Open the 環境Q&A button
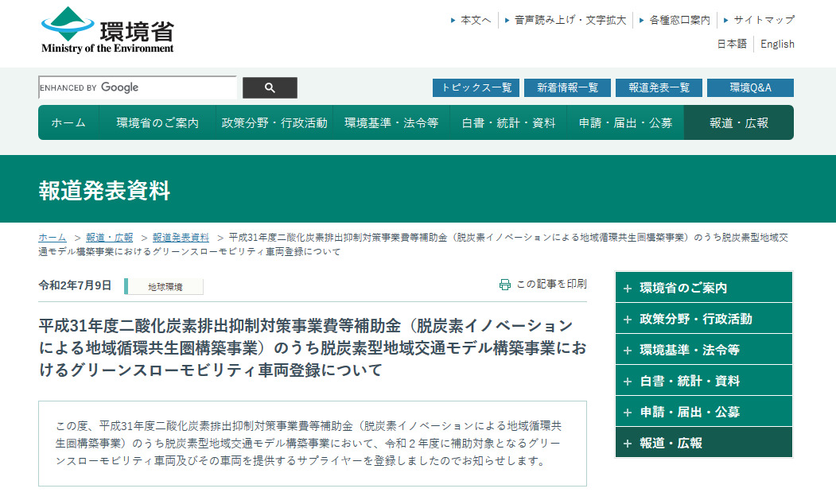 point(749,87)
